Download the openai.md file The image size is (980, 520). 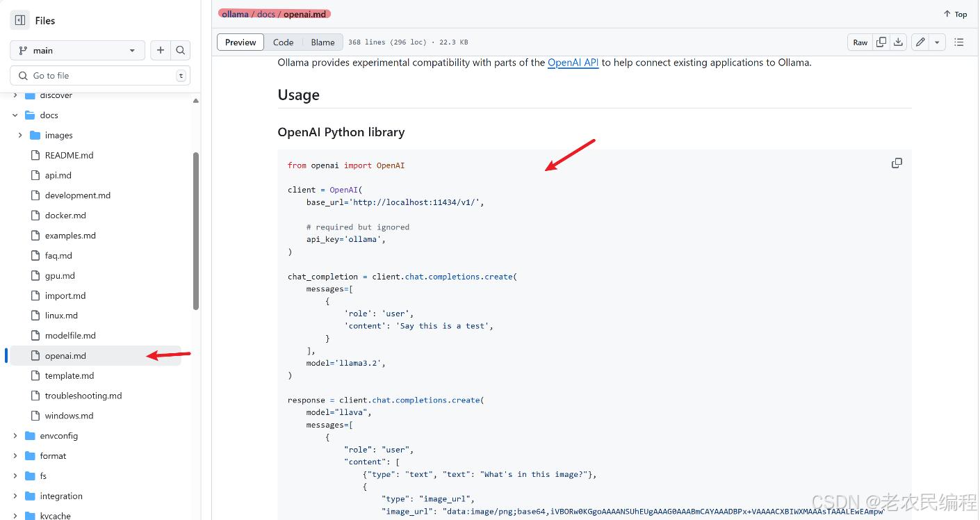point(898,42)
